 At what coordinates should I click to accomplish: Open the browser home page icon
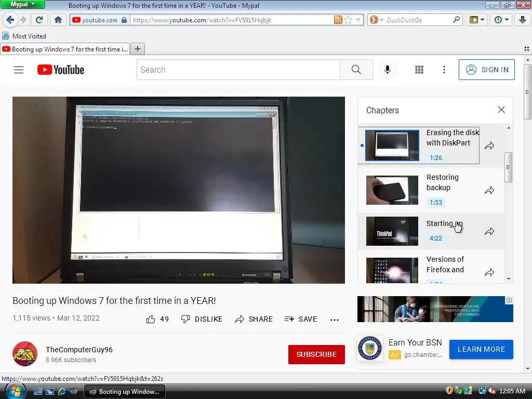pos(58,20)
